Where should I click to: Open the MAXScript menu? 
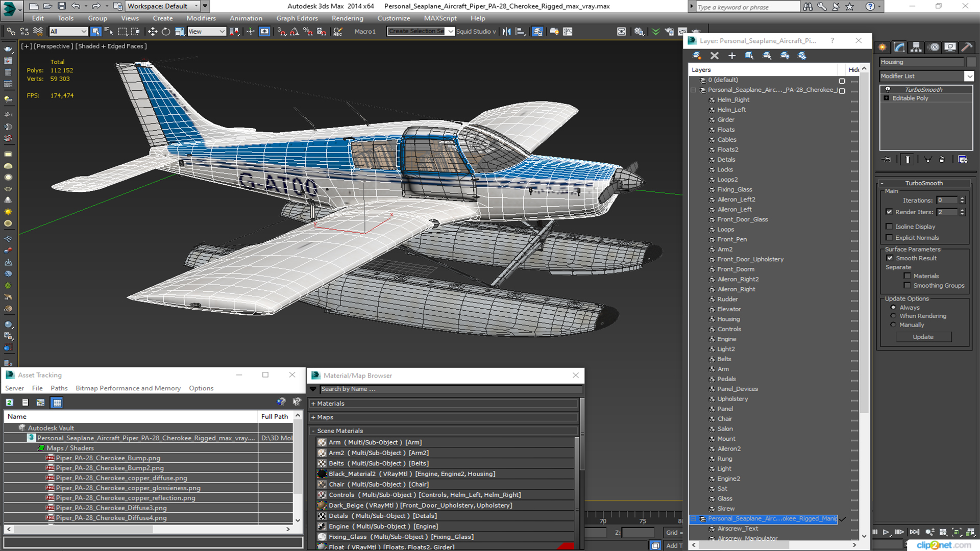point(440,18)
